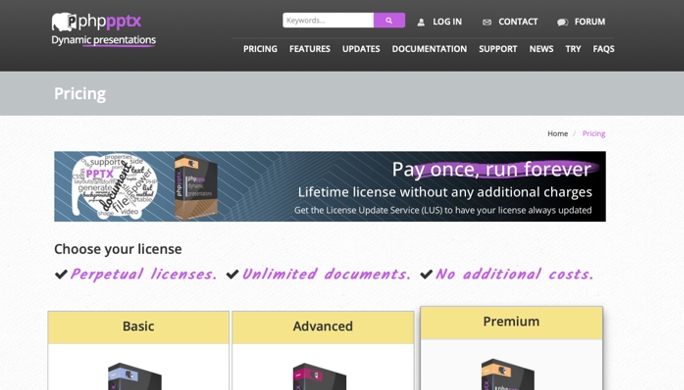Click the Home breadcrumb link
The width and height of the screenshot is (684, 390).
click(x=557, y=133)
